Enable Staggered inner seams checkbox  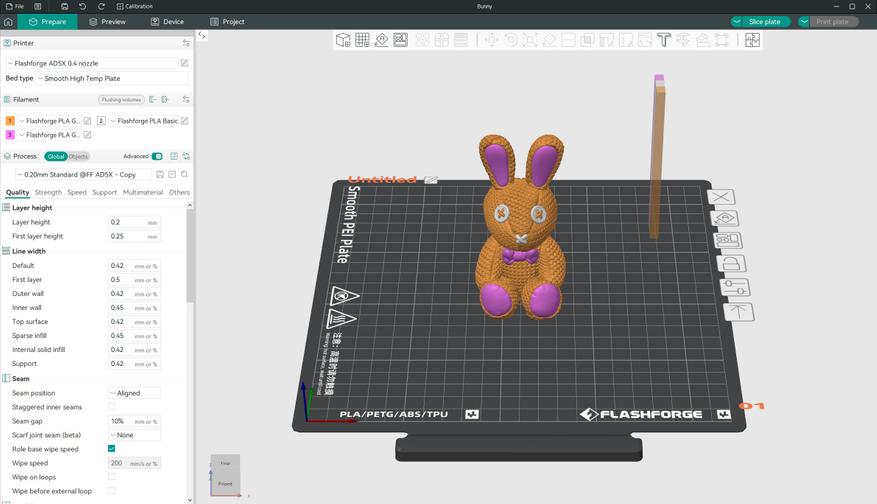111,407
